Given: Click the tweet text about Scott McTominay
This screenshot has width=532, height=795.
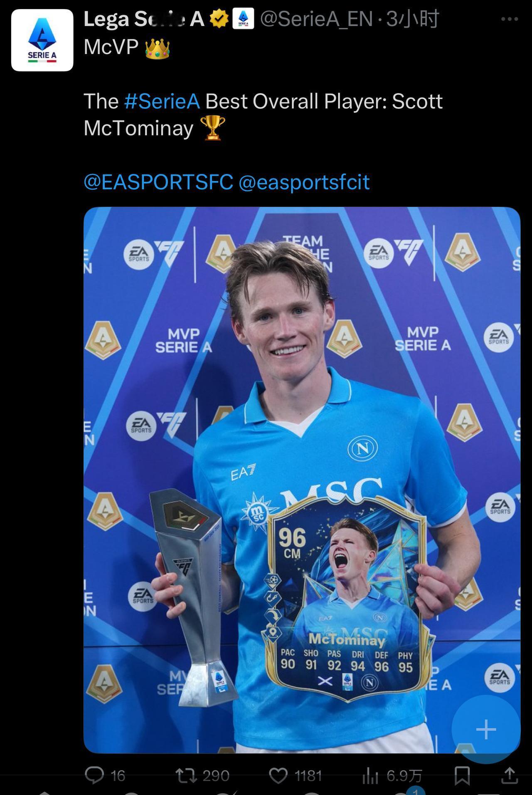Looking at the screenshot, I should [263, 114].
